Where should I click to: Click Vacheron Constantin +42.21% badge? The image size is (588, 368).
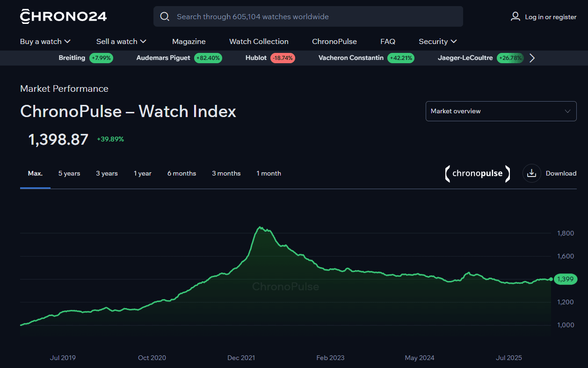[401, 58]
